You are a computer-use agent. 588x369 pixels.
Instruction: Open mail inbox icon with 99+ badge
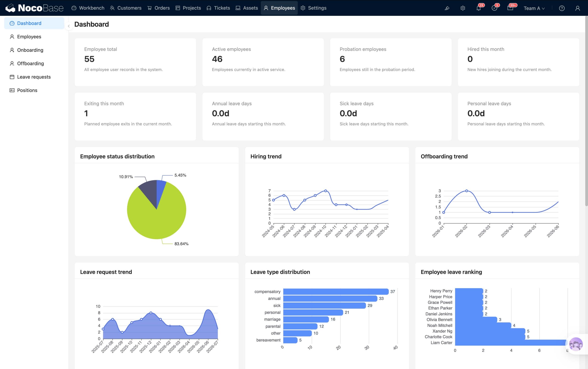[x=510, y=8]
